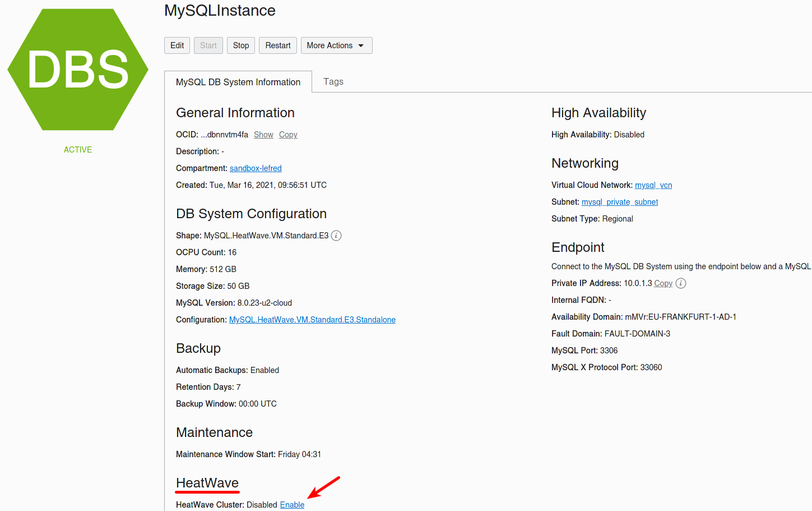The image size is (812, 511).
Task: Click the Restart button
Action: 278,45
